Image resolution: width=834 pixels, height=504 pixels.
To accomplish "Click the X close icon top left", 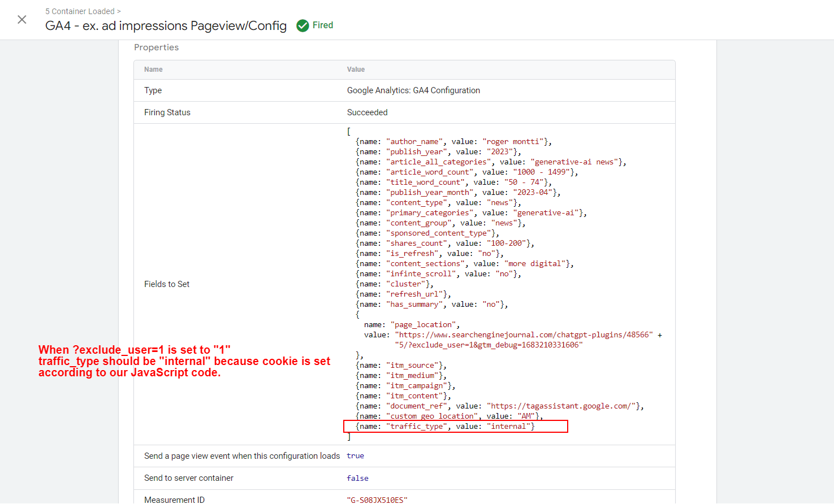I will (21, 19).
